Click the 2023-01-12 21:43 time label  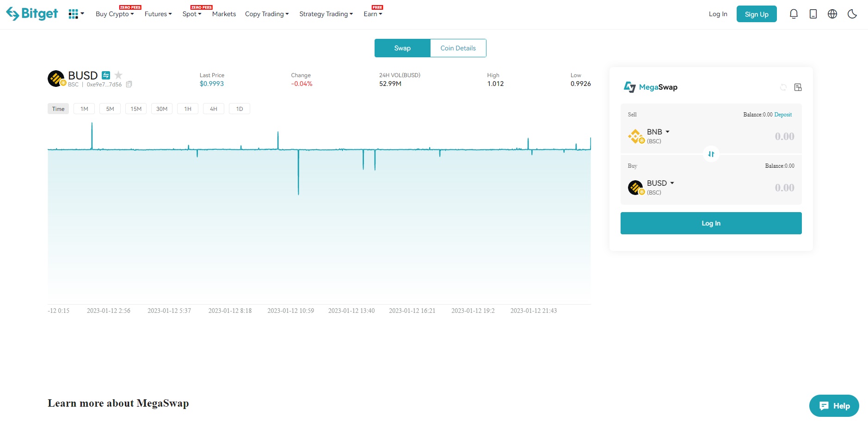coord(534,311)
